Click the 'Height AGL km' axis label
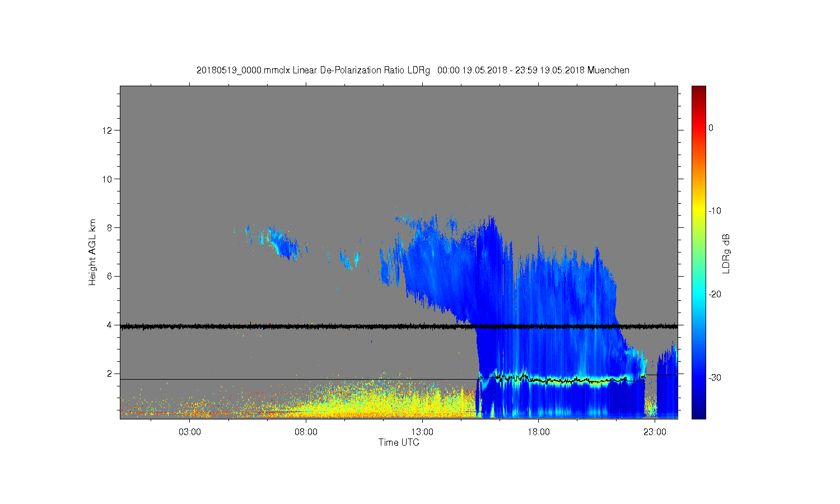 (92, 253)
